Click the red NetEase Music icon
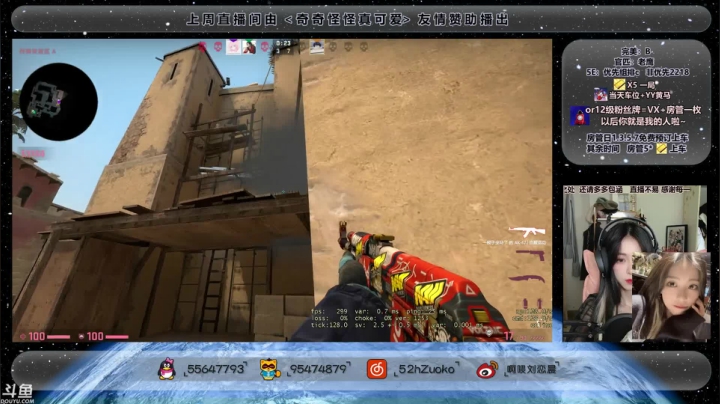720x404 pixels. 377,369
